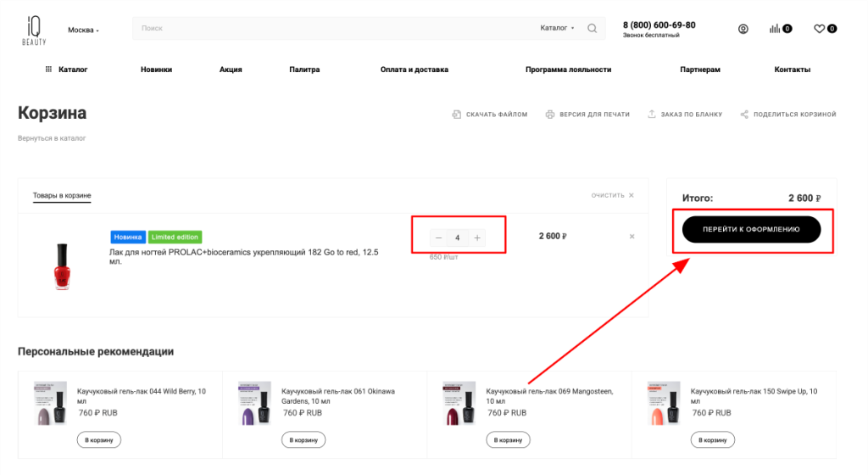Open the product comparison chart icon

775,29
